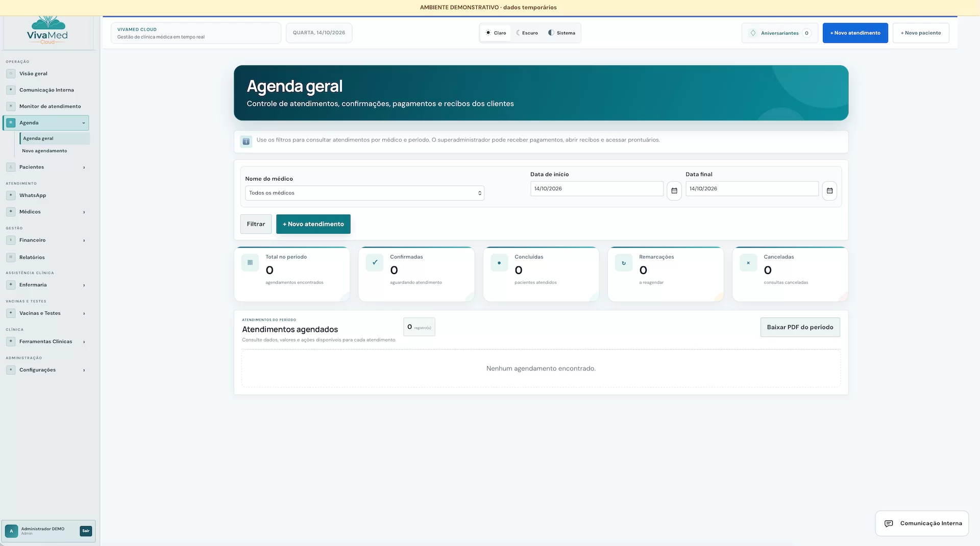Collapse the Agenda menu chevron
This screenshot has height=546, width=980.
pos(84,123)
